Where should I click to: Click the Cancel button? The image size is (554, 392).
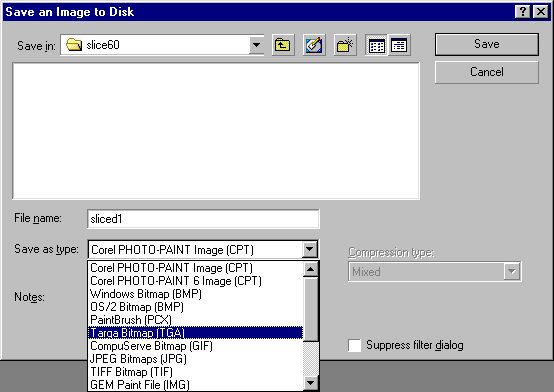point(487,72)
